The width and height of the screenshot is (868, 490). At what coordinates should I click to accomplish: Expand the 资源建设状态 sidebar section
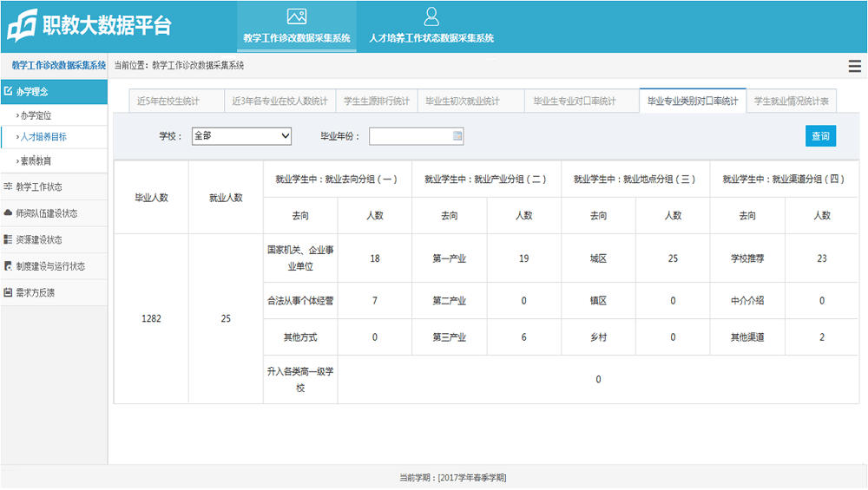[x=54, y=240]
